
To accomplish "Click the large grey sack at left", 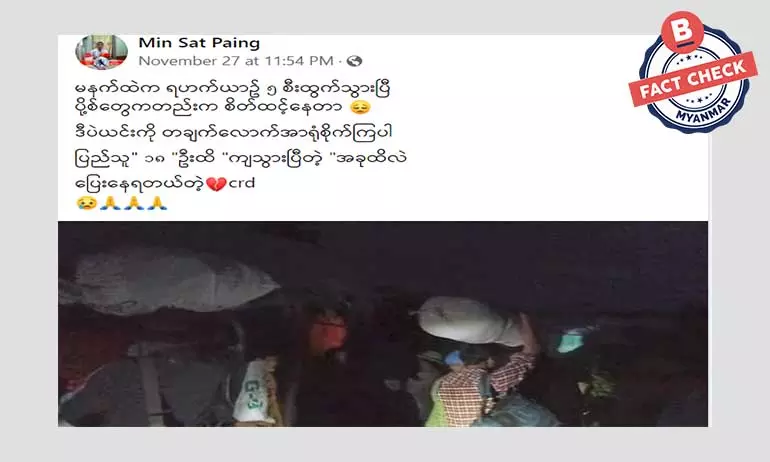I will tap(167, 280).
